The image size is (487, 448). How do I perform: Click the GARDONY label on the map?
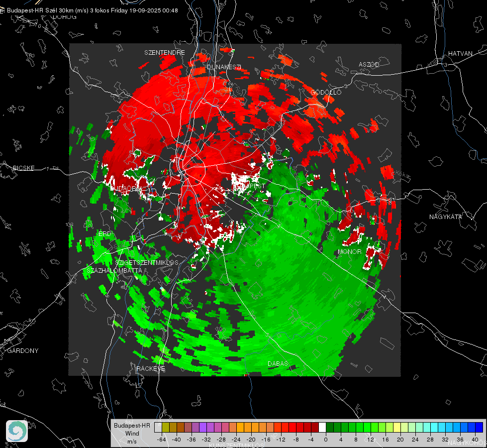23,351
